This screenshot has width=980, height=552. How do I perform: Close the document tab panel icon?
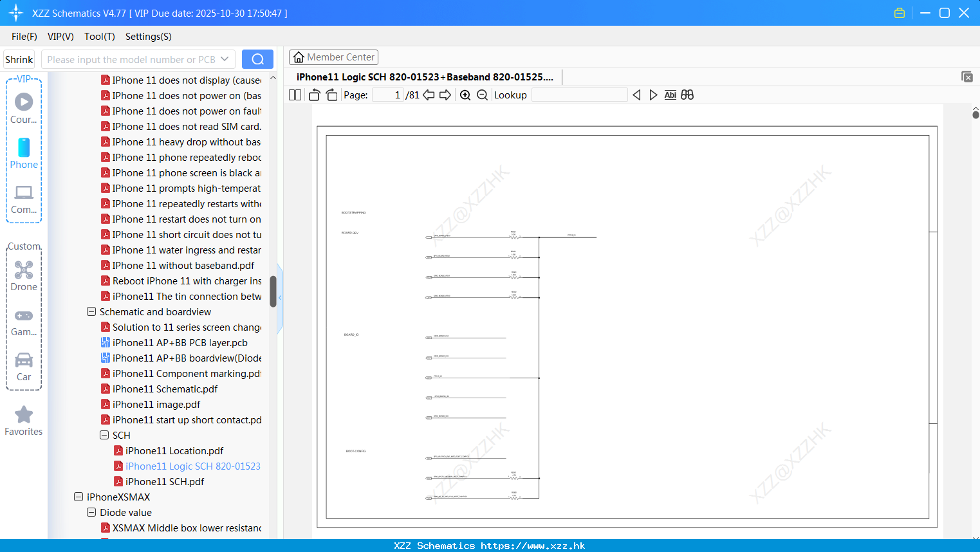(967, 77)
